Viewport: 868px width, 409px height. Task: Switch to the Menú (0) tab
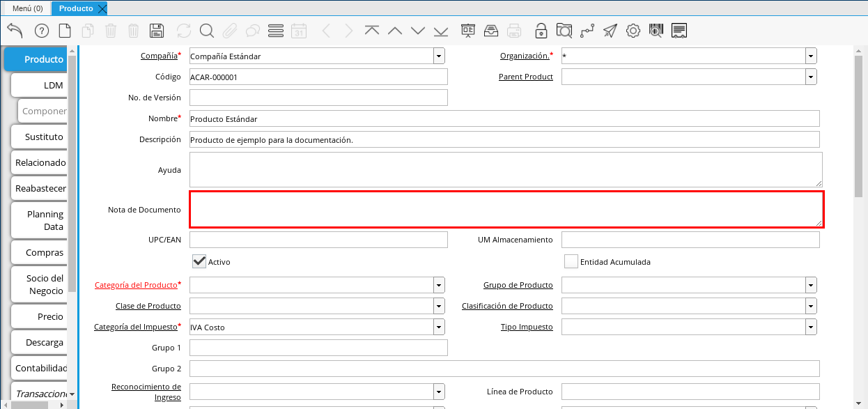click(x=27, y=8)
